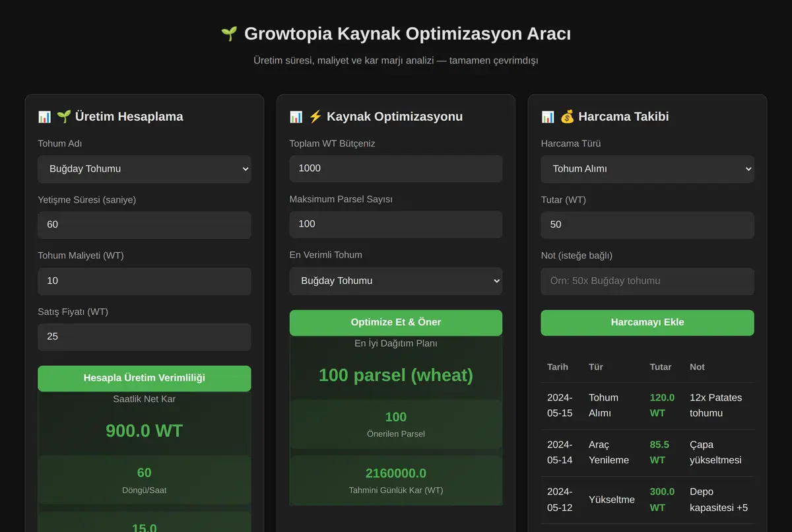The image size is (792, 532).
Task: Open the En Verimli Tohum dropdown
Action: click(x=396, y=281)
